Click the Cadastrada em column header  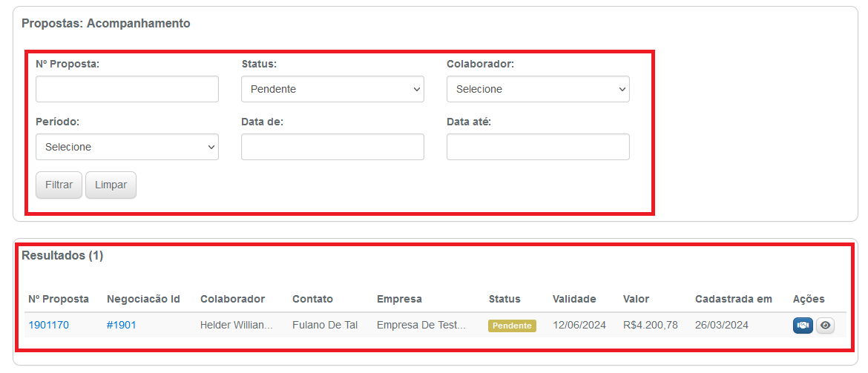pos(734,299)
